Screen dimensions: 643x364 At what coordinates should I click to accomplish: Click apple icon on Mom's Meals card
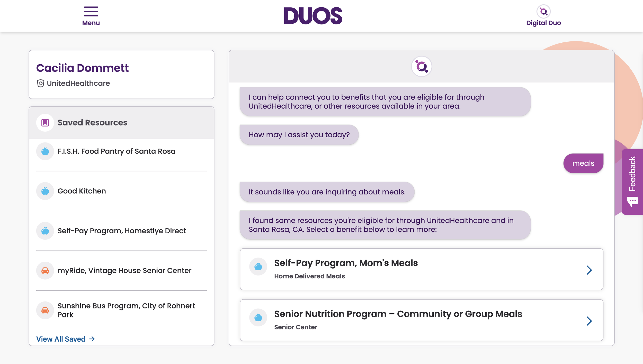258,267
